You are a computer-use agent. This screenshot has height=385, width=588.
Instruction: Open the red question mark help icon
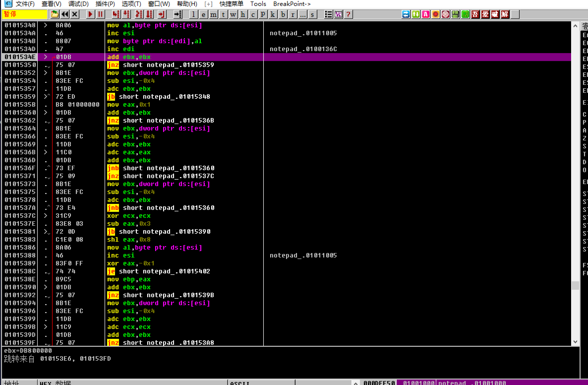tap(348, 14)
